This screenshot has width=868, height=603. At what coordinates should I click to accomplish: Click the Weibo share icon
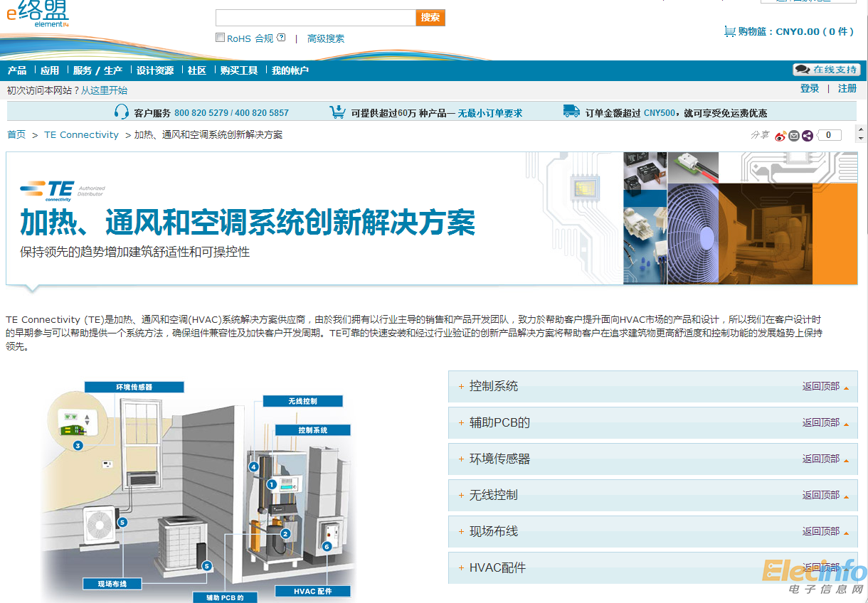click(x=780, y=136)
